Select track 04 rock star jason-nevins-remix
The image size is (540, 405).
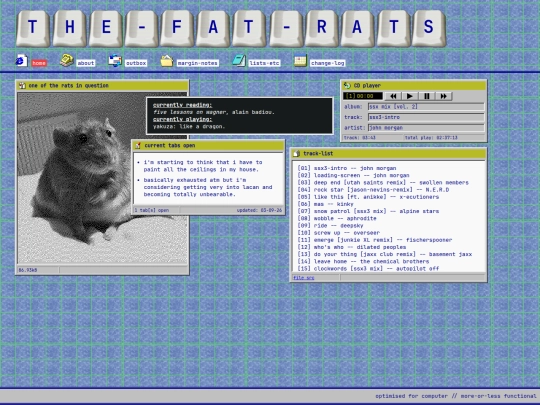[x=373, y=190]
